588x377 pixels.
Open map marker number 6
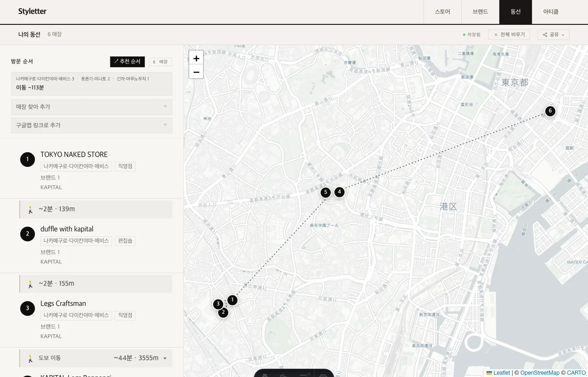pos(550,111)
